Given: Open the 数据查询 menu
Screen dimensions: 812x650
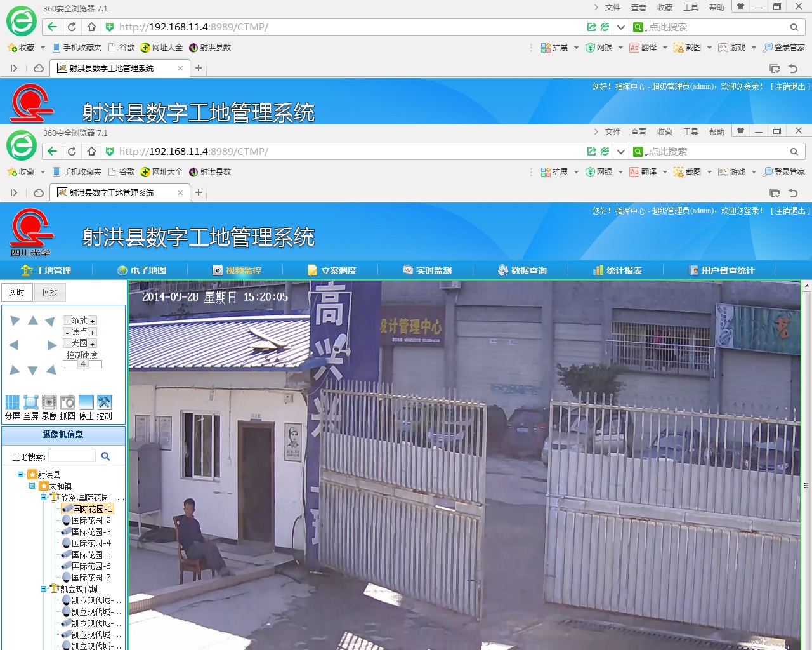Looking at the screenshot, I should [x=522, y=270].
